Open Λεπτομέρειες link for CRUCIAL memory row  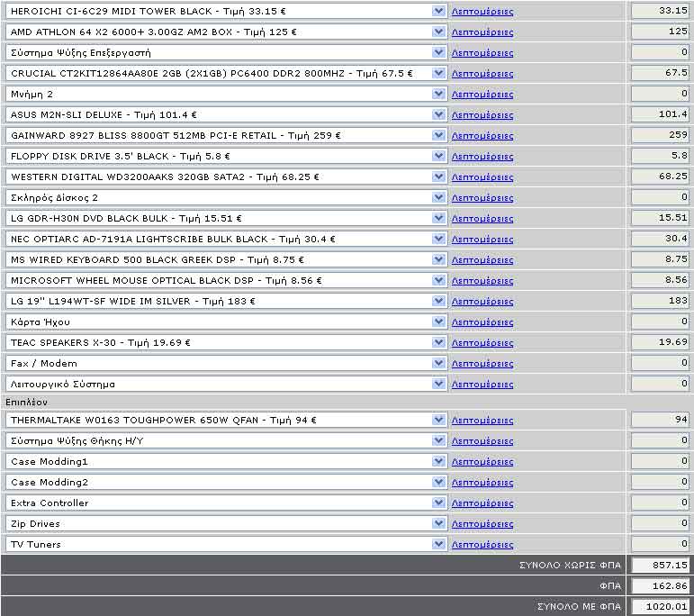pos(482,74)
